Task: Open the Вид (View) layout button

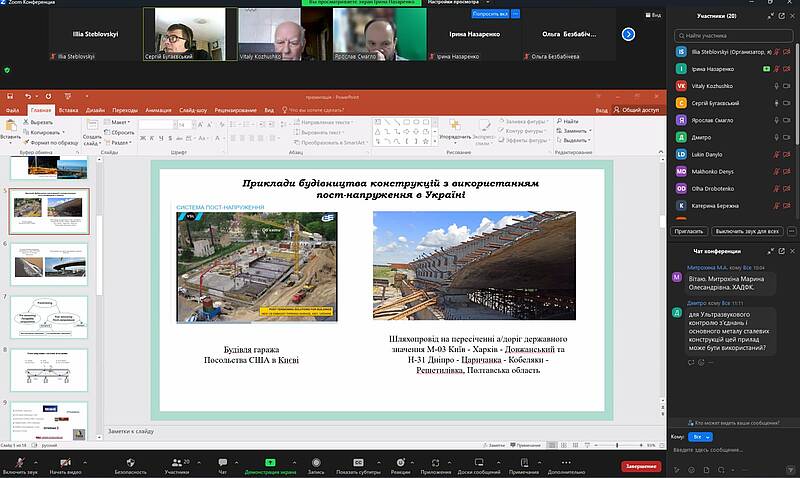Action: pyautogui.click(x=654, y=15)
